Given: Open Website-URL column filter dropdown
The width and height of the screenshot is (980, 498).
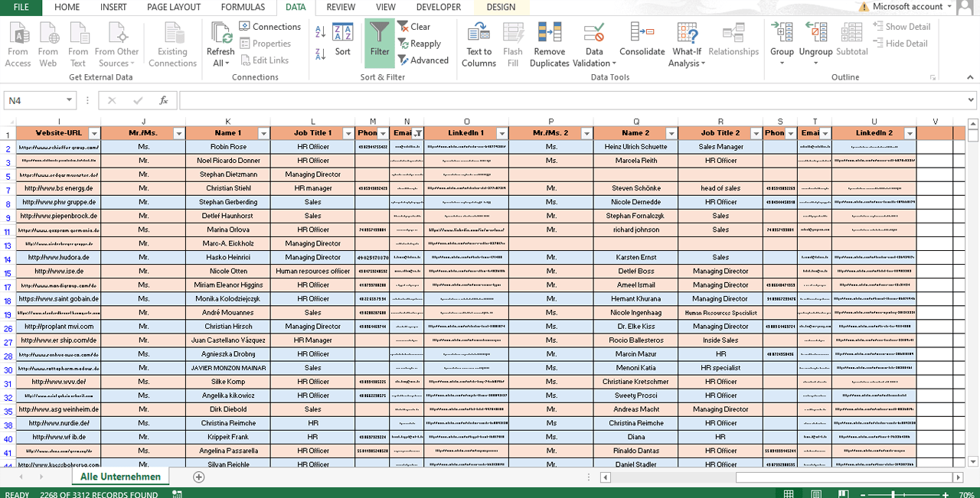Looking at the screenshot, I should 94,133.
